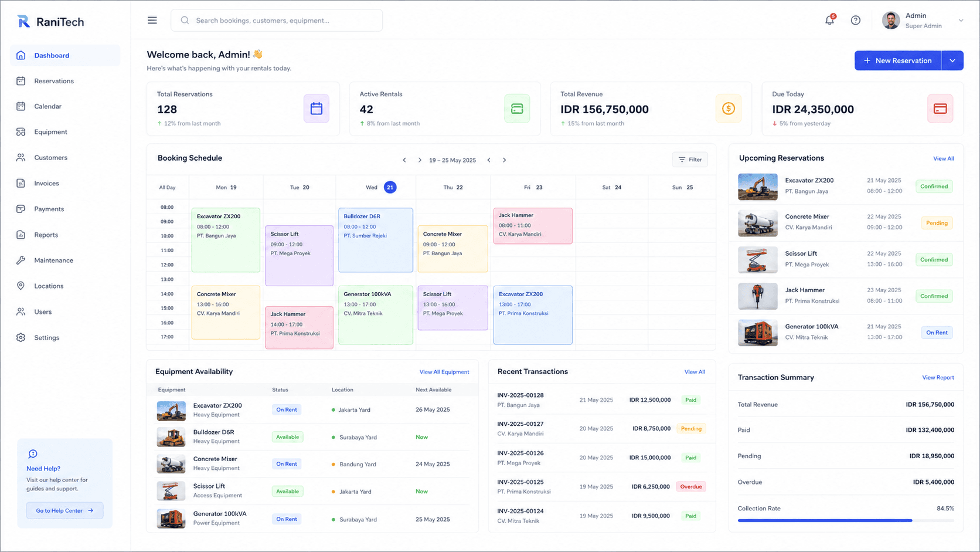Click the Due Today card icon

coord(940,109)
